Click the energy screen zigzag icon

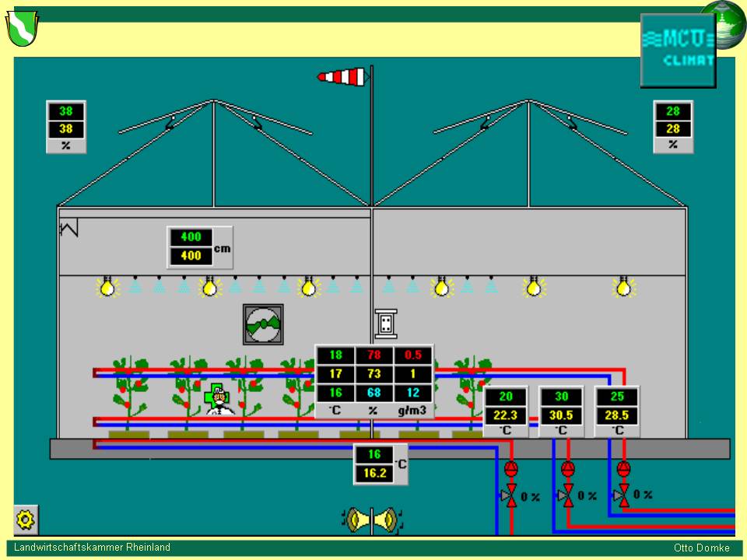coord(69,229)
